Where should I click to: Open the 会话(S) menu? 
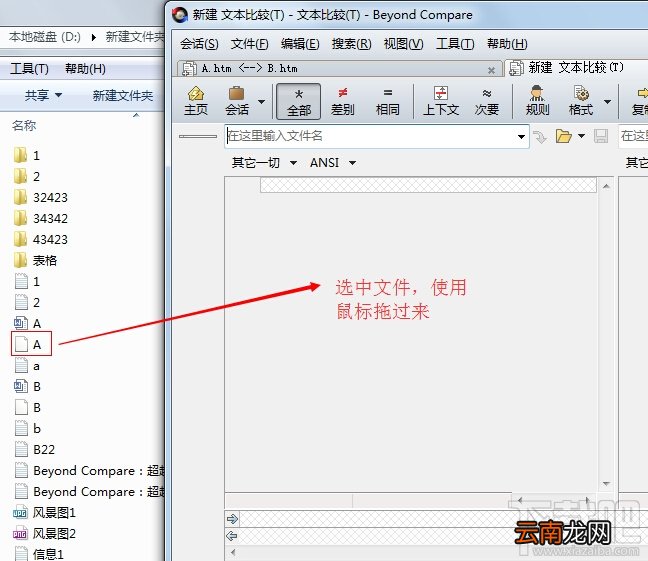coord(199,44)
